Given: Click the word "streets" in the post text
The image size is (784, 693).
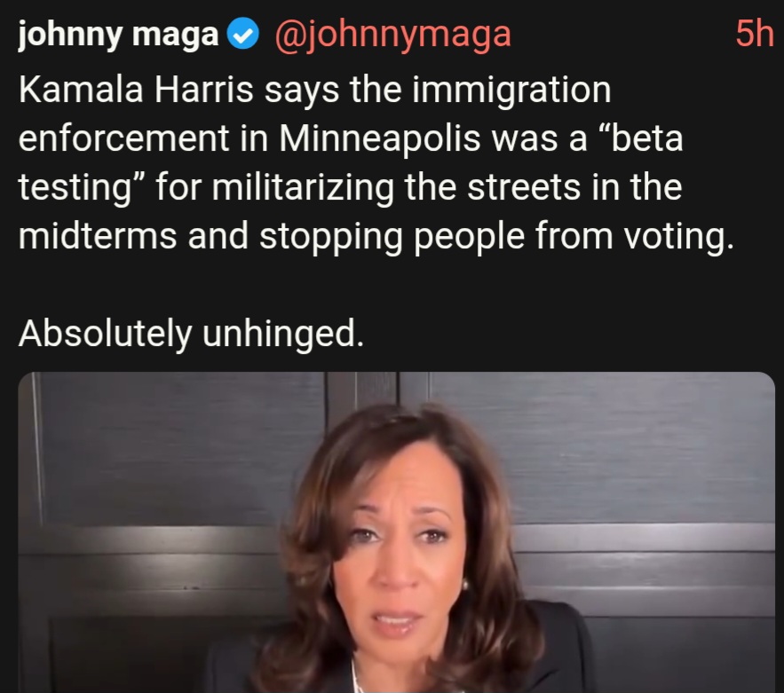Looking at the screenshot, I should (x=524, y=187).
